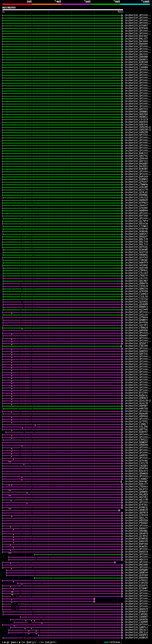Select the query name AU196293
This screenshot has width=152, height=644.
9,8
